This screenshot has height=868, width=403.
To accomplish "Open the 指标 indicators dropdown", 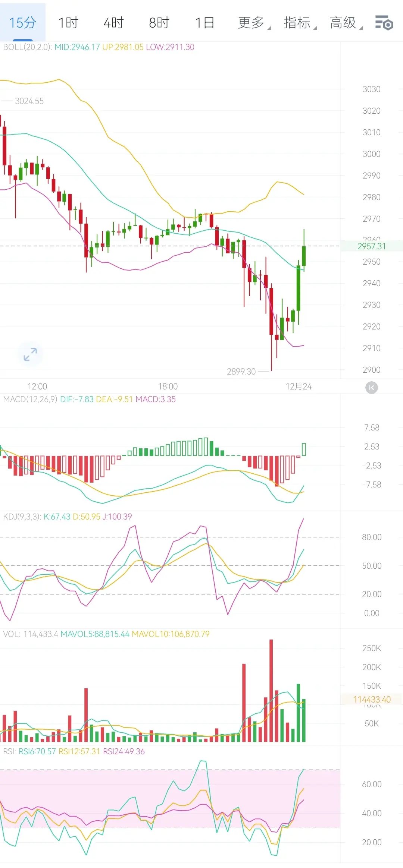I will click(x=300, y=23).
